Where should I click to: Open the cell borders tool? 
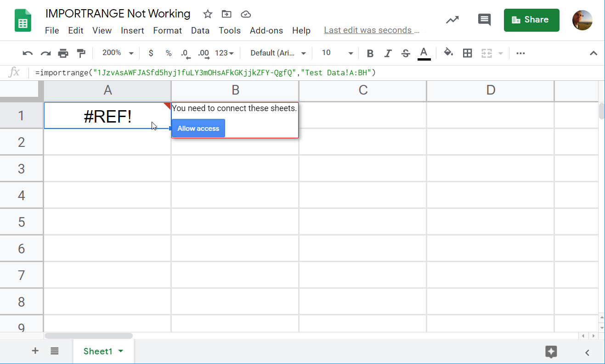(x=467, y=53)
